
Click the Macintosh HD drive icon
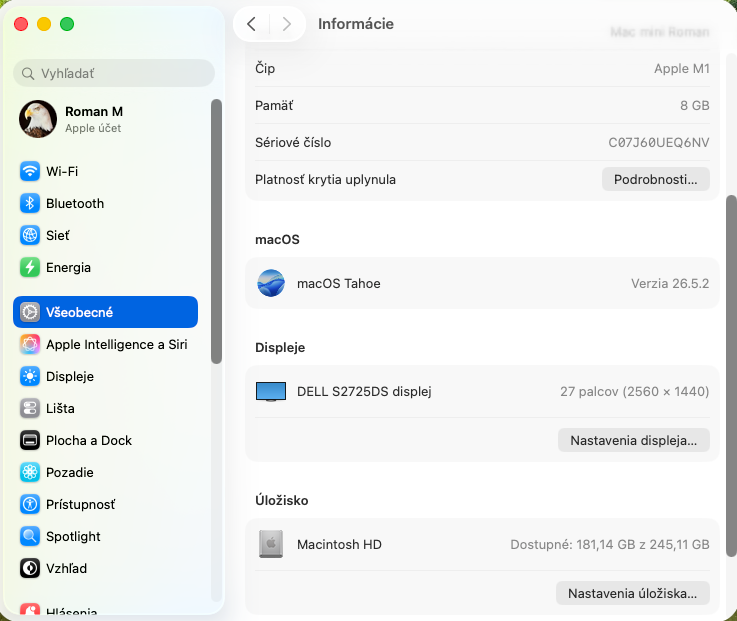tap(271, 544)
